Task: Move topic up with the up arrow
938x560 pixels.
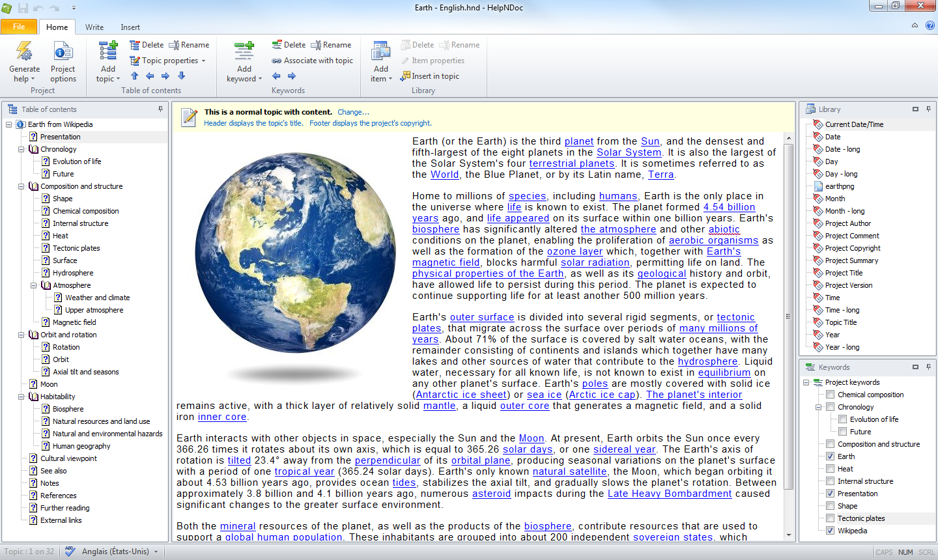Action: pos(135,76)
